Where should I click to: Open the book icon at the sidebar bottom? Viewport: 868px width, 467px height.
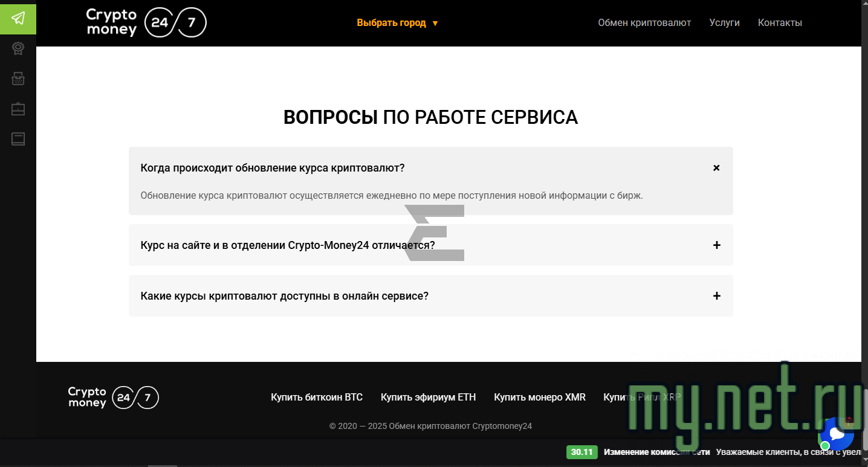(18, 139)
